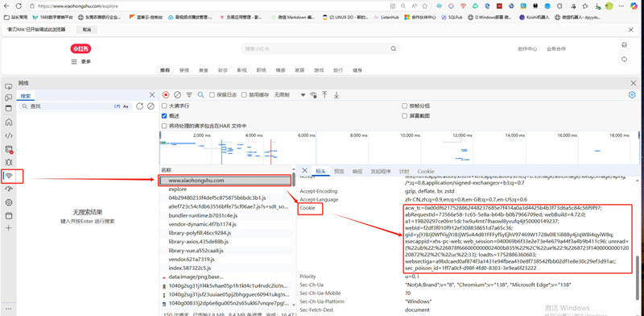This screenshot has height=316, width=644.
Task: Toggle regular expression (.*) in search box
Action: coord(117,106)
